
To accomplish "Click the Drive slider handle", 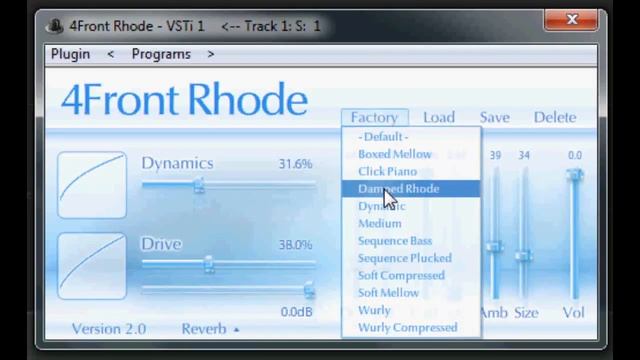I will pyautogui.click(x=209, y=264).
